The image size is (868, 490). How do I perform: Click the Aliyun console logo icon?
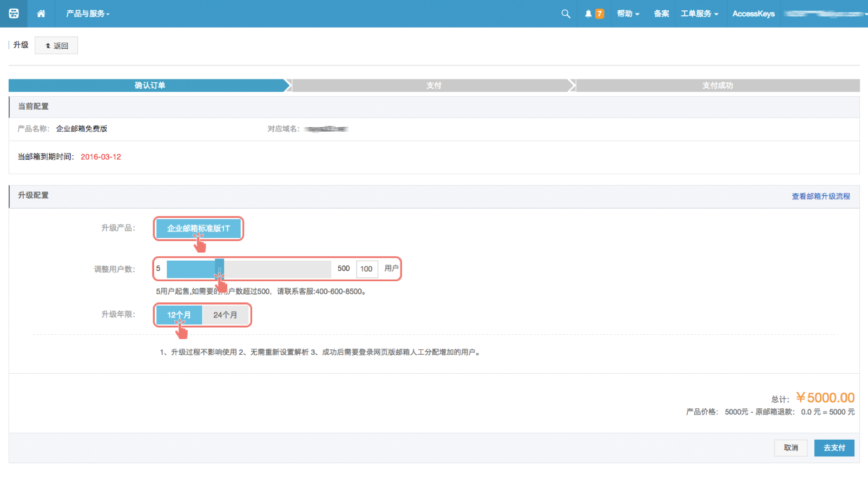pyautogui.click(x=14, y=14)
